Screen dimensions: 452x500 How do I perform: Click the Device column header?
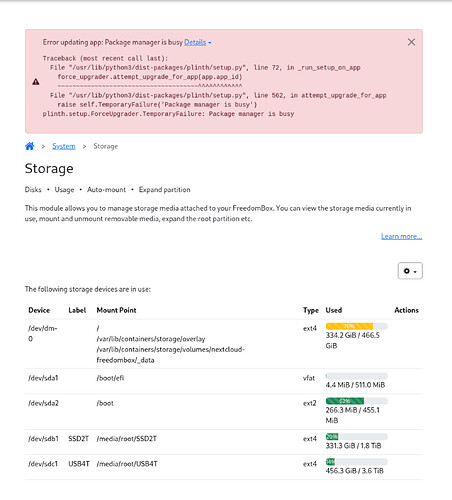pyautogui.click(x=39, y=310)
